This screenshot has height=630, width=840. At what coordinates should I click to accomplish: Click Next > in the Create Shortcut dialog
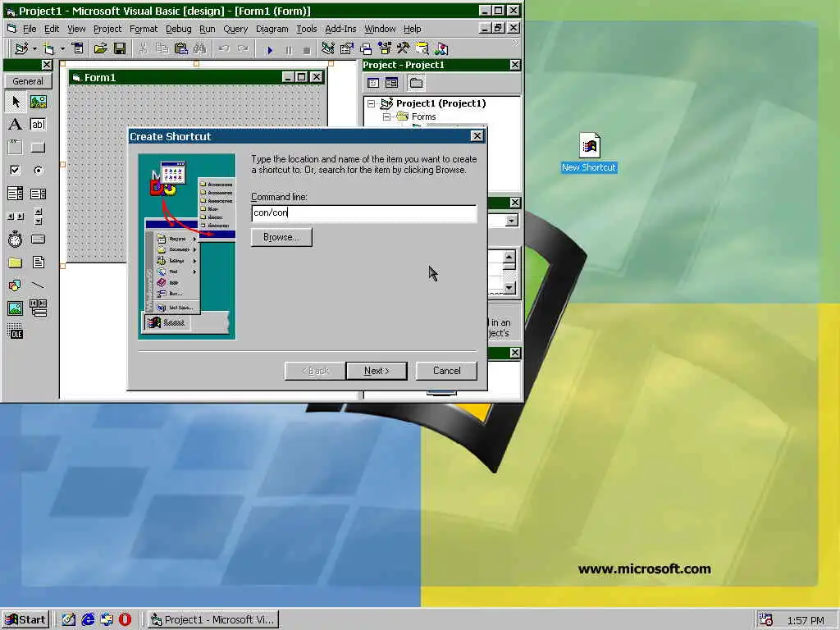pyautogui.click(x=377, y=371)
